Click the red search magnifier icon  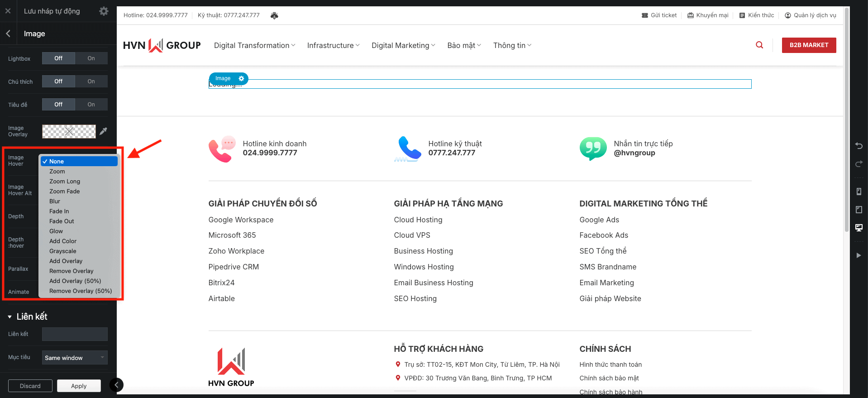759,45
